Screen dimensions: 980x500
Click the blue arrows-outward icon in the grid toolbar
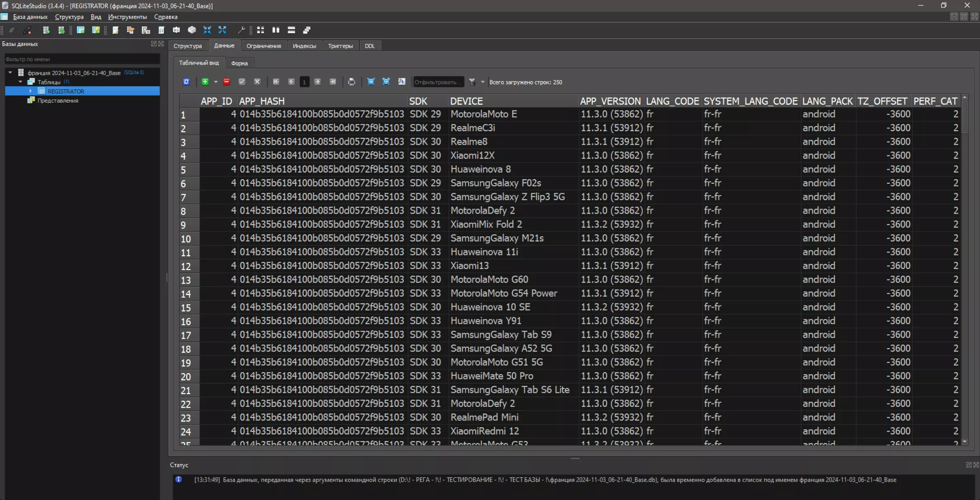(x=386, y=82)
